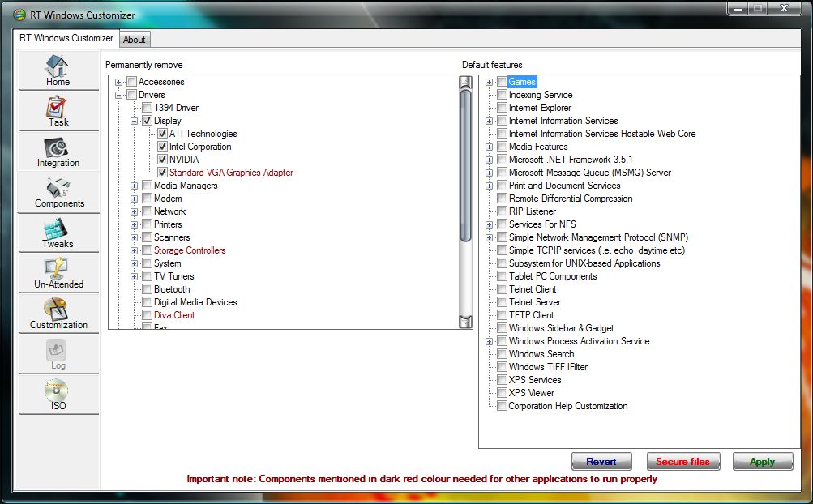The width and height of the screenshot is (813, 504).
Task: Click the Permanently remove list scrollbar thumb
Action: coord(465,165)
